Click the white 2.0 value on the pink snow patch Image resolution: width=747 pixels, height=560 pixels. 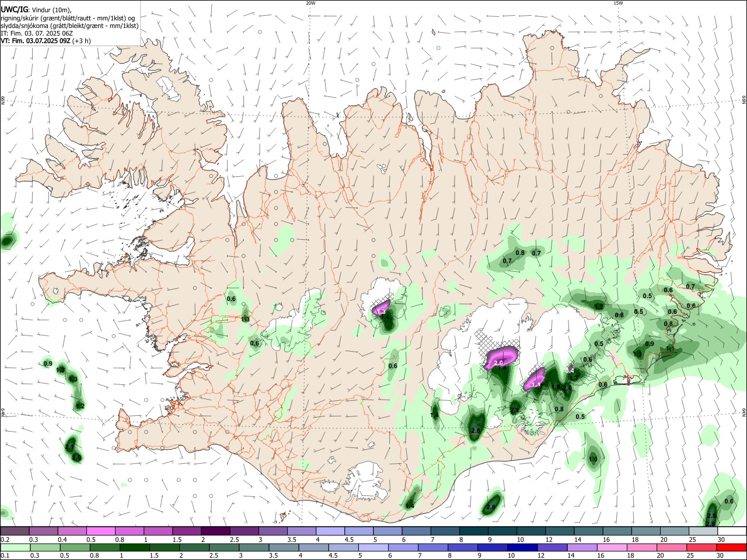[x=498, y=363]
